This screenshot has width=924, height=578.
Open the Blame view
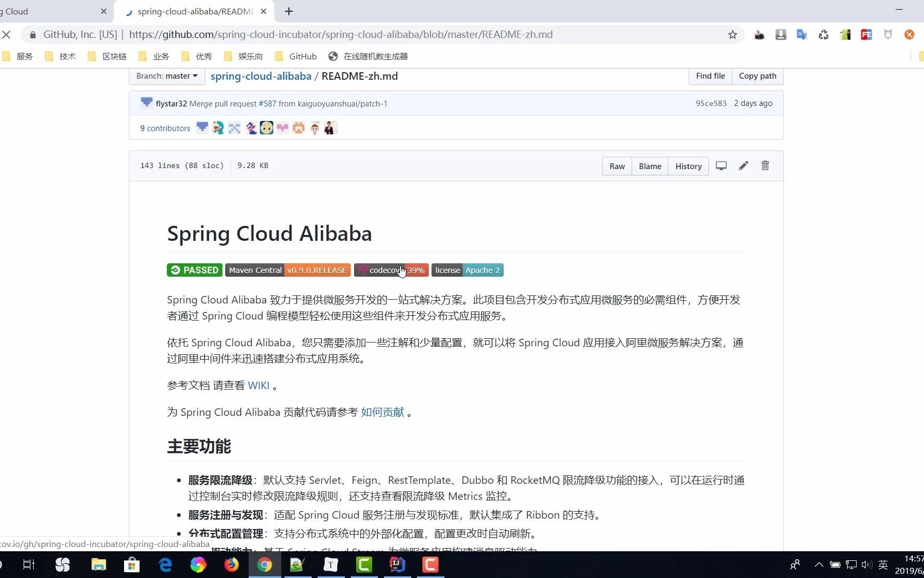click(x=650, y=166)
